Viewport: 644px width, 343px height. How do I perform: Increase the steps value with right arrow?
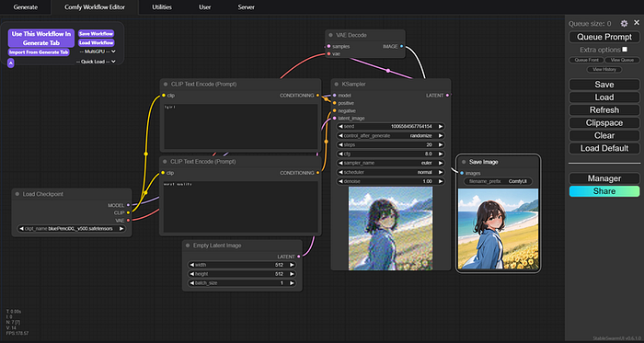(x=440, y=144)
